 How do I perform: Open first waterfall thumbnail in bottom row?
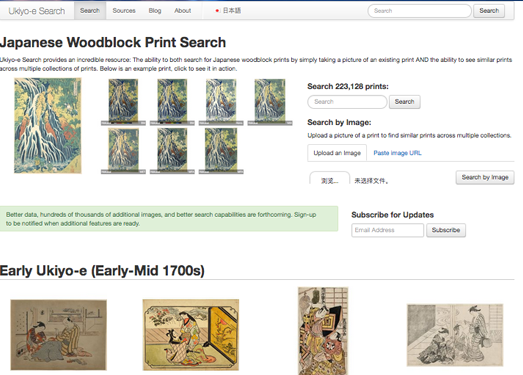(x=123, y=151)
